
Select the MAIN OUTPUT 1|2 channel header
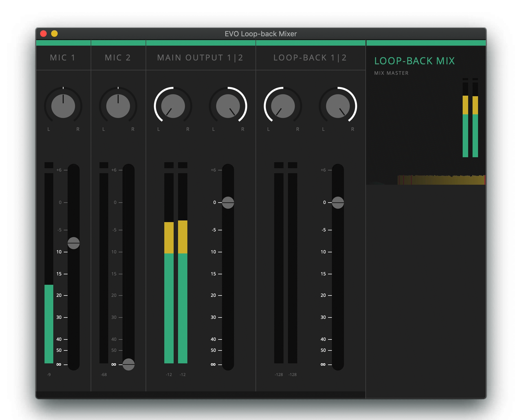(x=201, y=58)
